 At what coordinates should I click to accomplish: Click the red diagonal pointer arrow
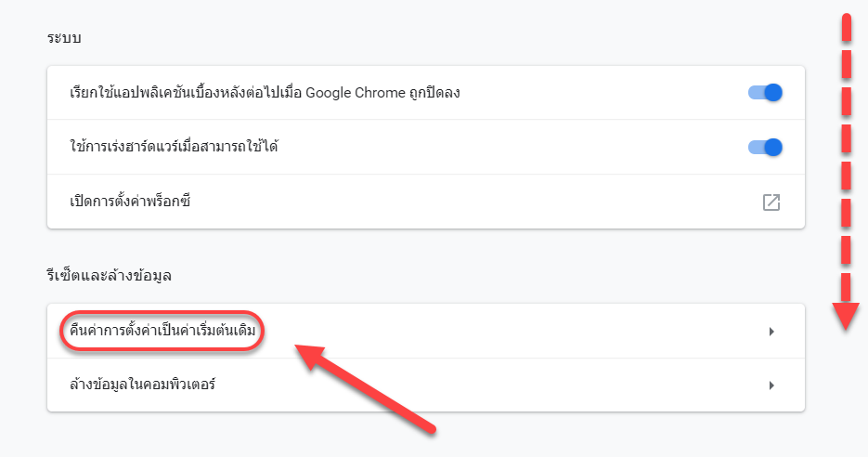[366, 387]
